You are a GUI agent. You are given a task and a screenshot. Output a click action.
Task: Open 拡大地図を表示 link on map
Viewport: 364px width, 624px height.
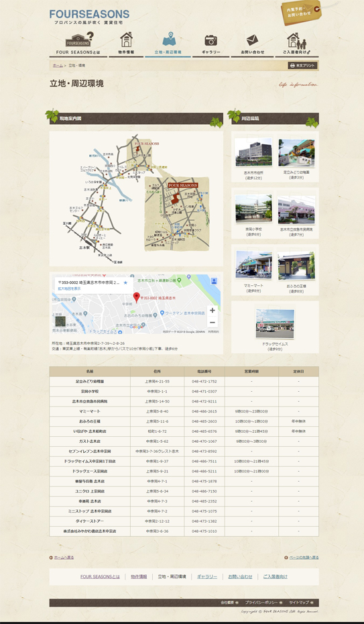(69, 289)
